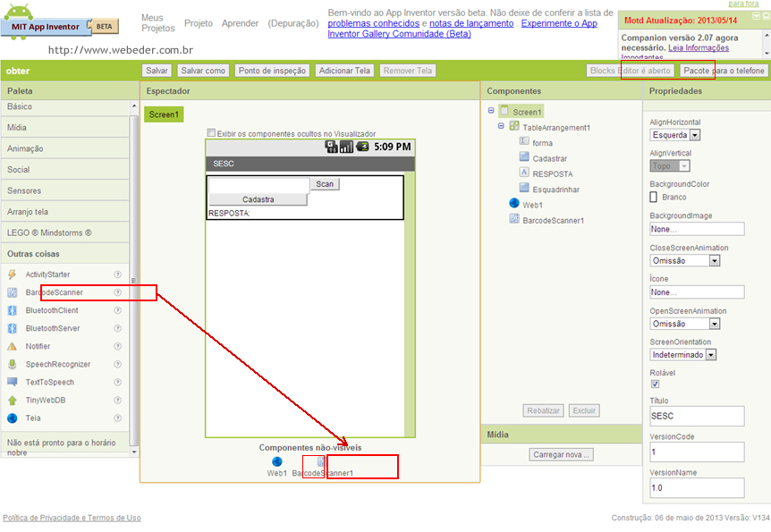771x532 pixels.
Task: Click the Adicionar Tela button
Action: (x=344, y=71)
